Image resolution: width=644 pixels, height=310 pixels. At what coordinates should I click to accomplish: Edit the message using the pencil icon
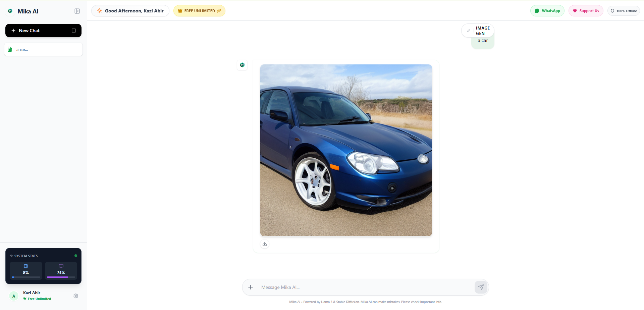tap(469, 31)
